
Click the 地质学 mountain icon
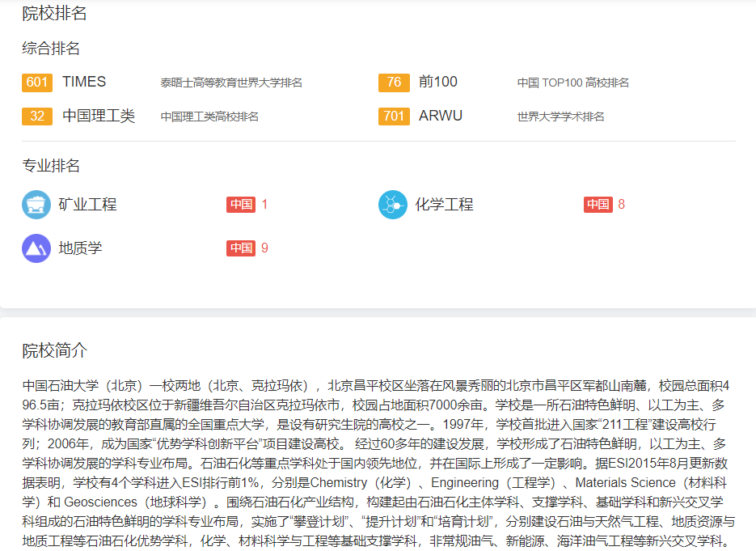coord(36,248)
